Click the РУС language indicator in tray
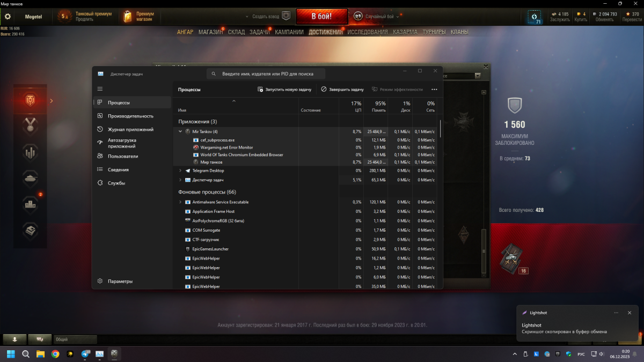 pyautogui.click(x=581, y=354)
